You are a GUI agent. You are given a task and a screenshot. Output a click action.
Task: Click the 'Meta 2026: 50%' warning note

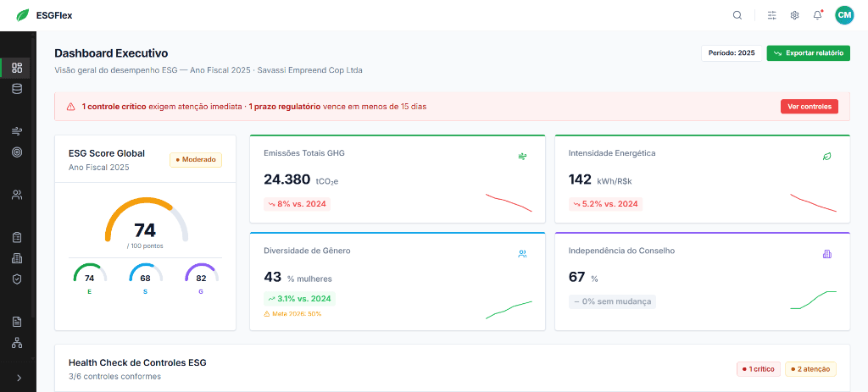click(292, 314)
